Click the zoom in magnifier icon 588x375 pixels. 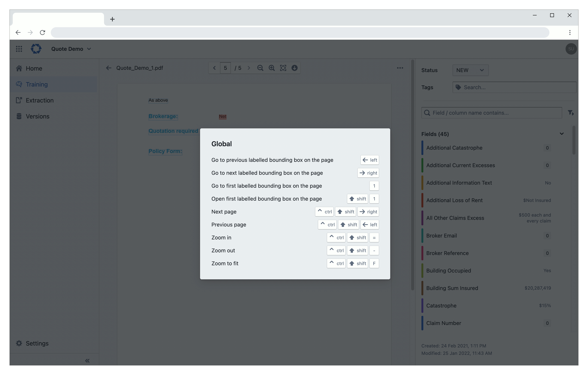pos(272,68)
